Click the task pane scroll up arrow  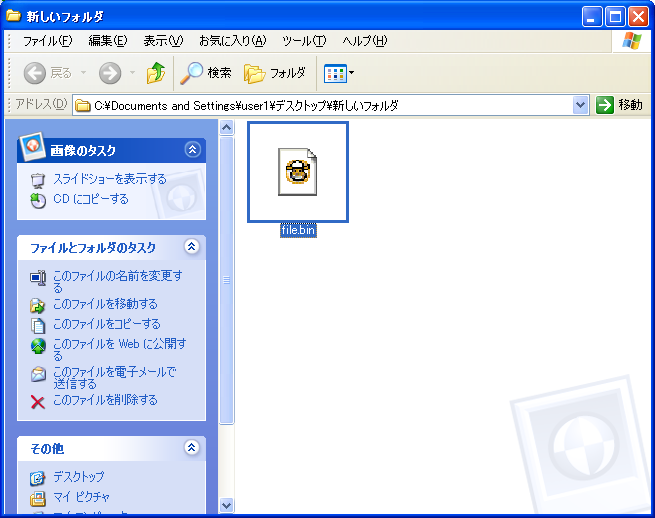226,127
